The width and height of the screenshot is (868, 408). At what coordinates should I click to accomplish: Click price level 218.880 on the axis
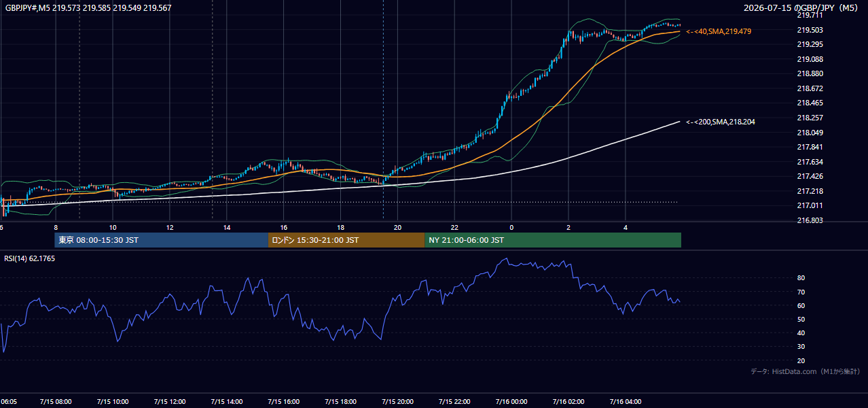[810, 73]
